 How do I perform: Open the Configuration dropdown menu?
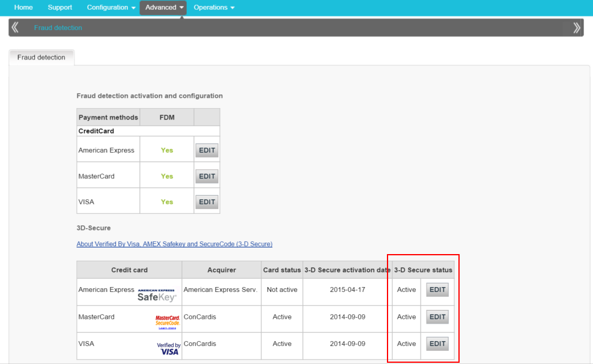pyautogui.click(x=111, y=7)
